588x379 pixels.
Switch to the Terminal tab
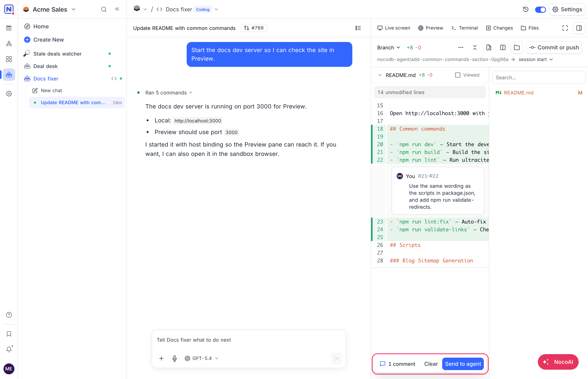click(464, 28)
